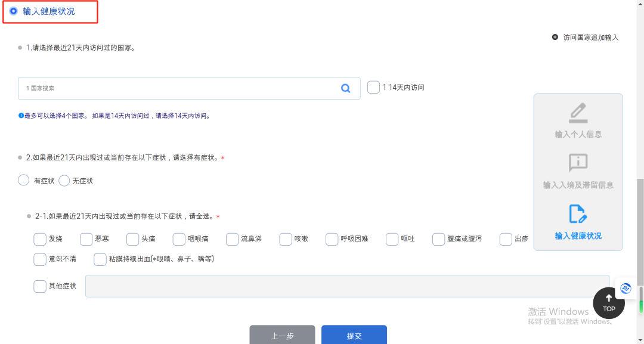Screen dimensions: 644x344
Task: Click the 输入个人信息 pencil icon
Action: point(578,113)
